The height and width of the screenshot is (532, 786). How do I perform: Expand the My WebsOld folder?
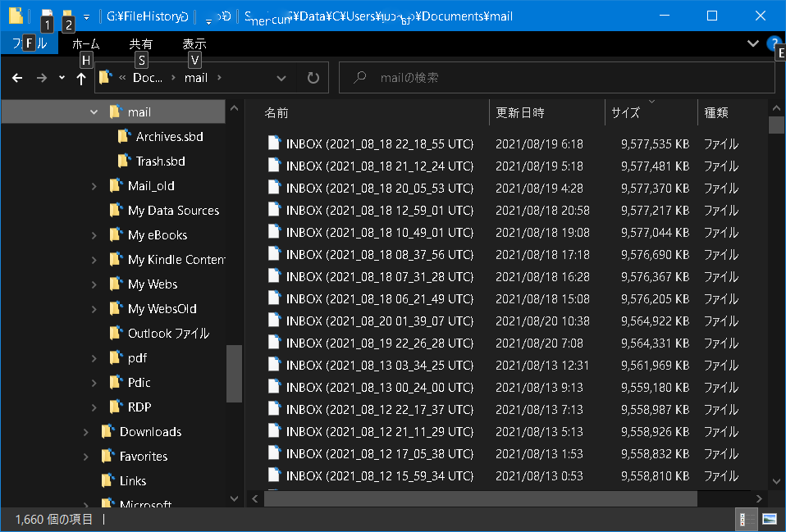(94, 308)
